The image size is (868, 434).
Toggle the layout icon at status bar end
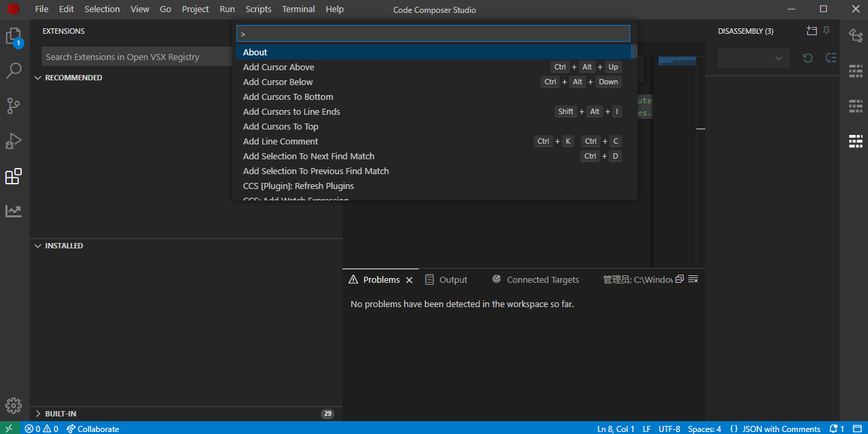[x=857, y=429]
